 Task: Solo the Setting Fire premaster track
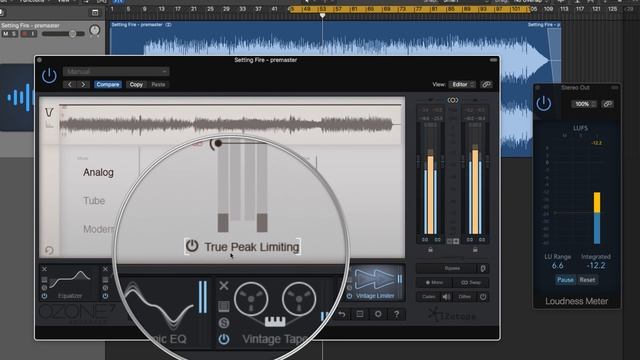click(14, 34)
